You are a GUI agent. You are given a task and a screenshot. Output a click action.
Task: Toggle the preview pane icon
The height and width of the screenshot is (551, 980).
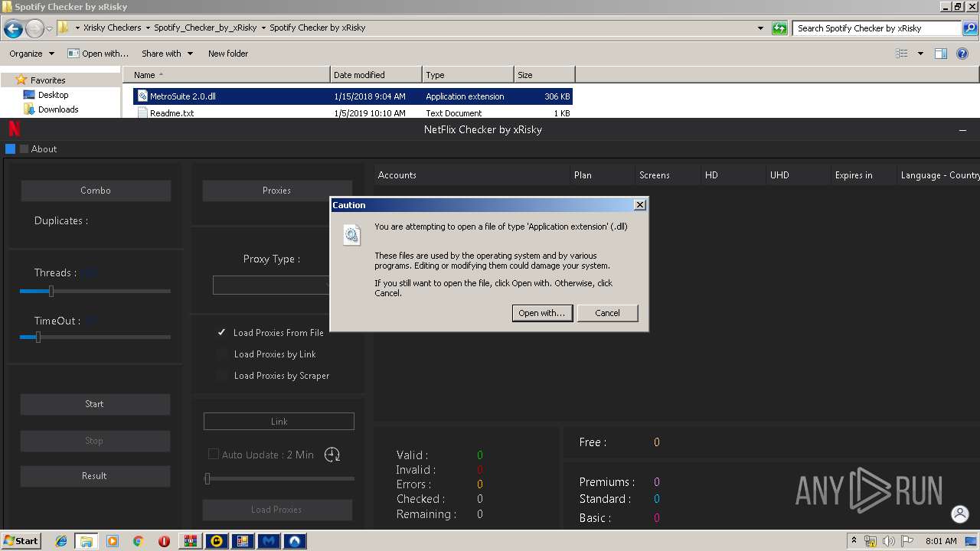pos(941,54)
